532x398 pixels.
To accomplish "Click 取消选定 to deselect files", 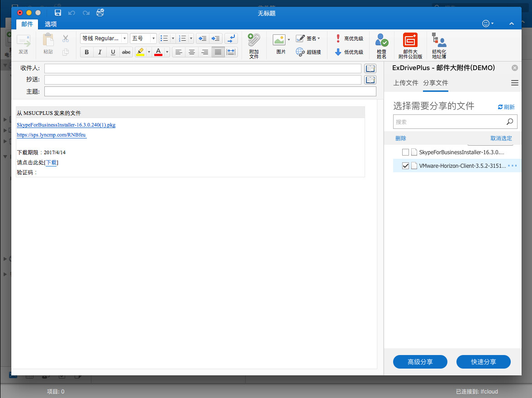I will (x=501, y=138).
